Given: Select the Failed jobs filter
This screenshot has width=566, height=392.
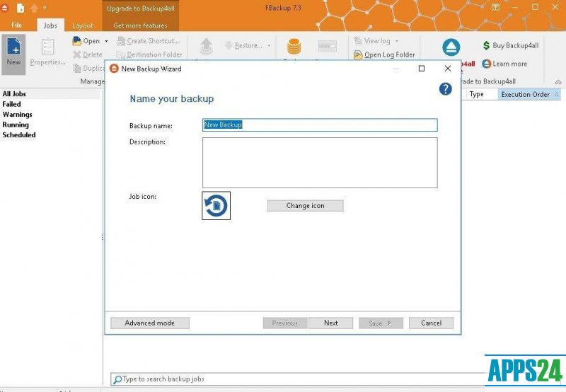Looking at the screenshot, I should click(x=12, y=104).
